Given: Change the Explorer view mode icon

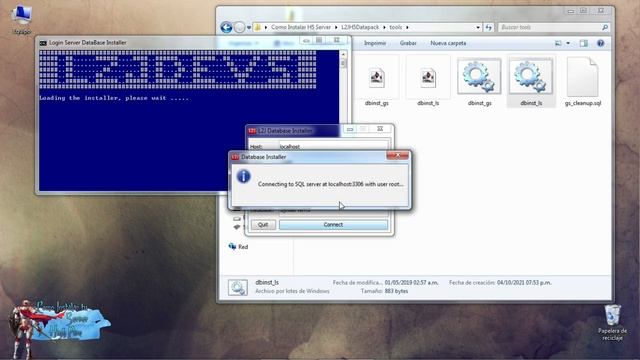Looking at the screenshot, I should pos(558,43).
